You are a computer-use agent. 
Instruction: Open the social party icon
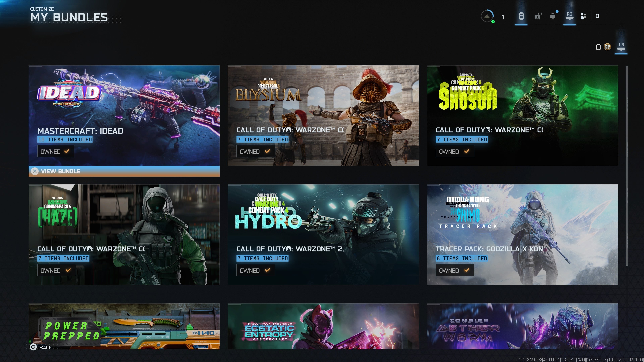[x=583, y=16]
